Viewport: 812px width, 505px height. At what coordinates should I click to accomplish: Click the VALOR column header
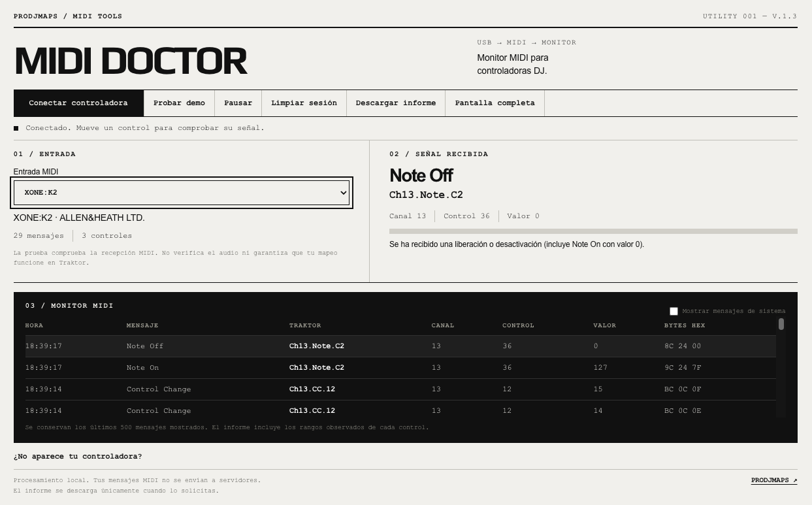click(605, 325)
